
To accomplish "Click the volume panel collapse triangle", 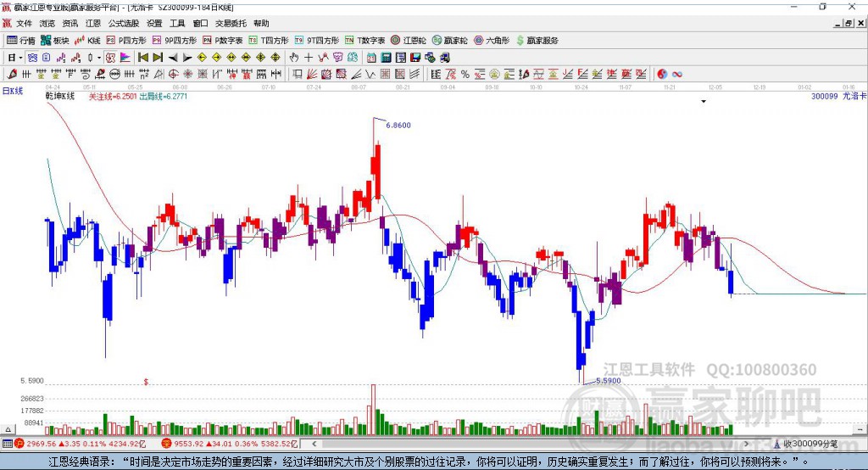I will click(x=8, y=429).
